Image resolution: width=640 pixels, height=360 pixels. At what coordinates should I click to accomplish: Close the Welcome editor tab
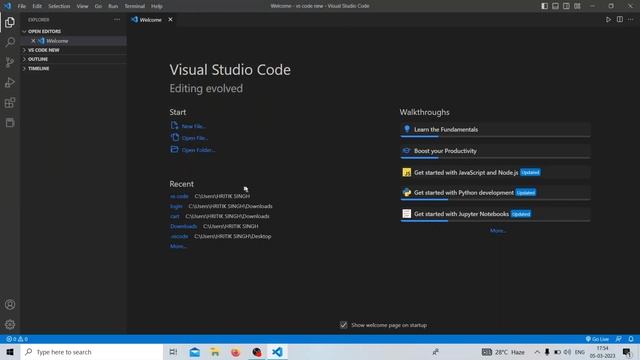click(x=170, y=20)
